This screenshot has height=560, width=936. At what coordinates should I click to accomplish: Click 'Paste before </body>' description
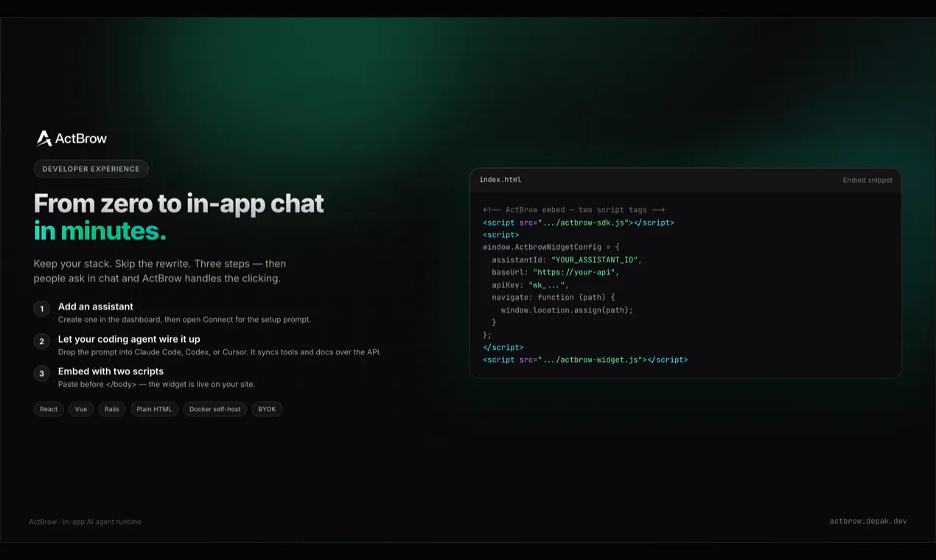point(156,385)
